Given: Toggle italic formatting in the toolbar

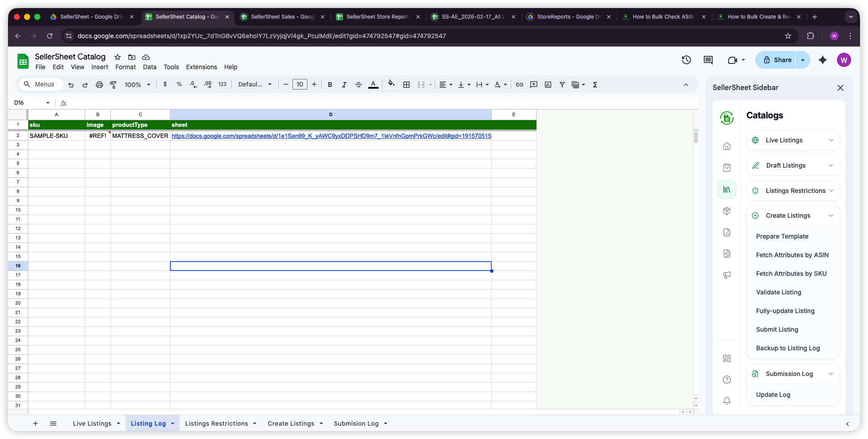Looking at the screenshot, I should (x=344, y=84).
